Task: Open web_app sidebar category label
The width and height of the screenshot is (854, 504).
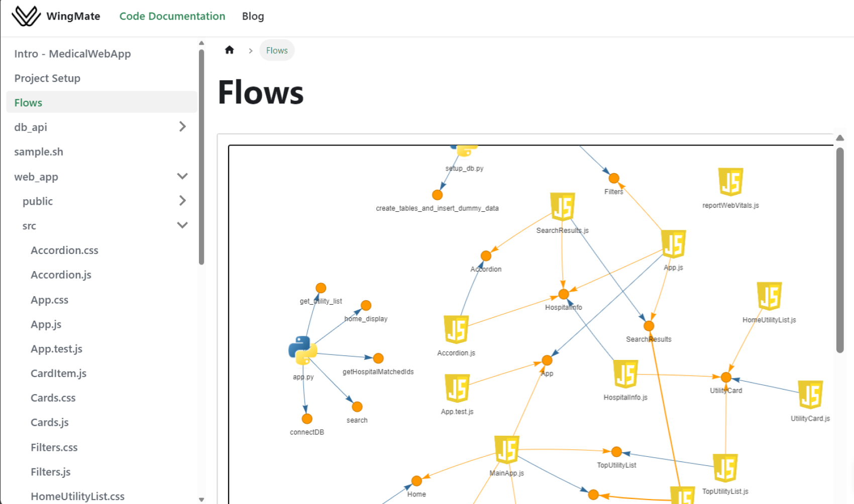Action: 36,177
